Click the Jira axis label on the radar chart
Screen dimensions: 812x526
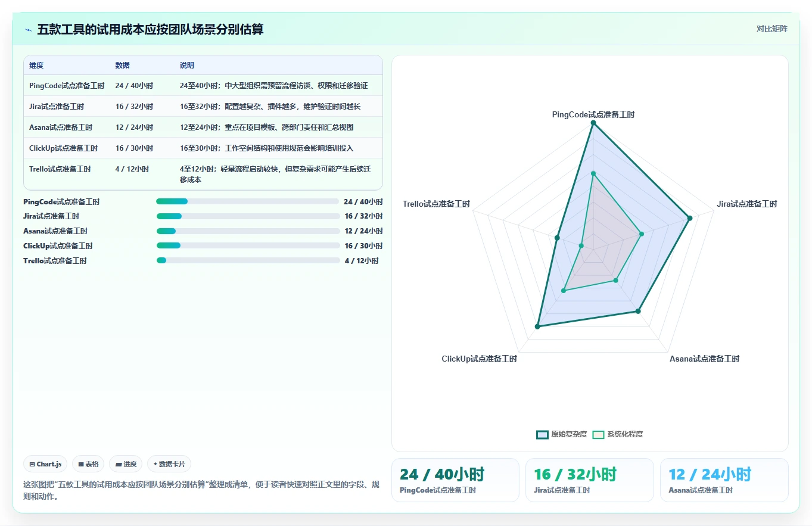click(x=747, y=204)
